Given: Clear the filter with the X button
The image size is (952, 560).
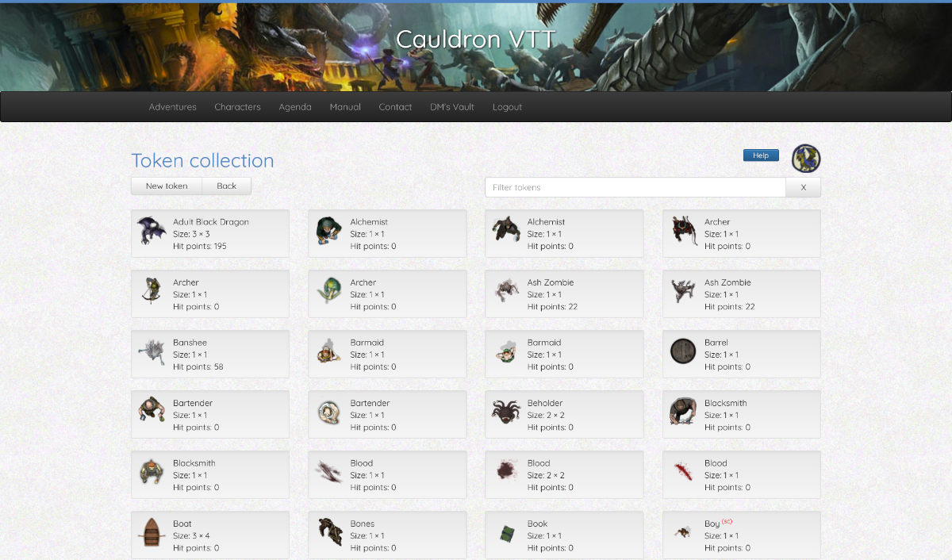Looking at the screenshot, I should 803,187.
